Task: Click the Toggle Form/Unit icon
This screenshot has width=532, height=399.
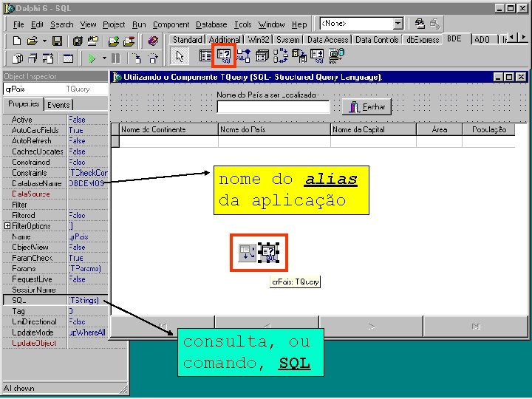Action: point(48,58)
